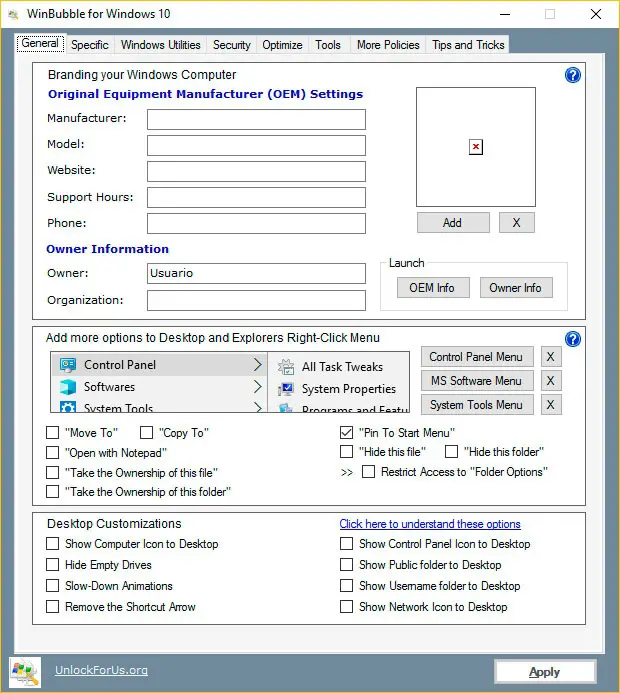
Task: Check "Take the Ownership of this file"
Action: (x=53, y=472)
